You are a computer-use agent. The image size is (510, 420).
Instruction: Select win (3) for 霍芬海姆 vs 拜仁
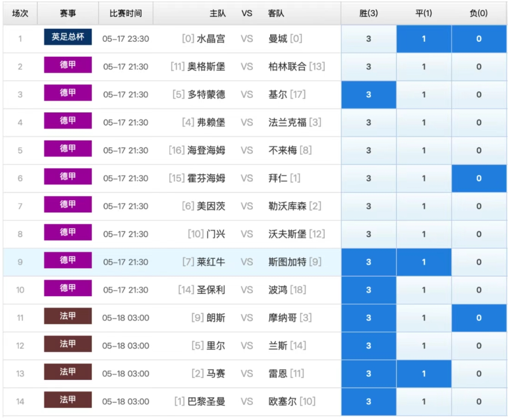(x=369, y=178)
